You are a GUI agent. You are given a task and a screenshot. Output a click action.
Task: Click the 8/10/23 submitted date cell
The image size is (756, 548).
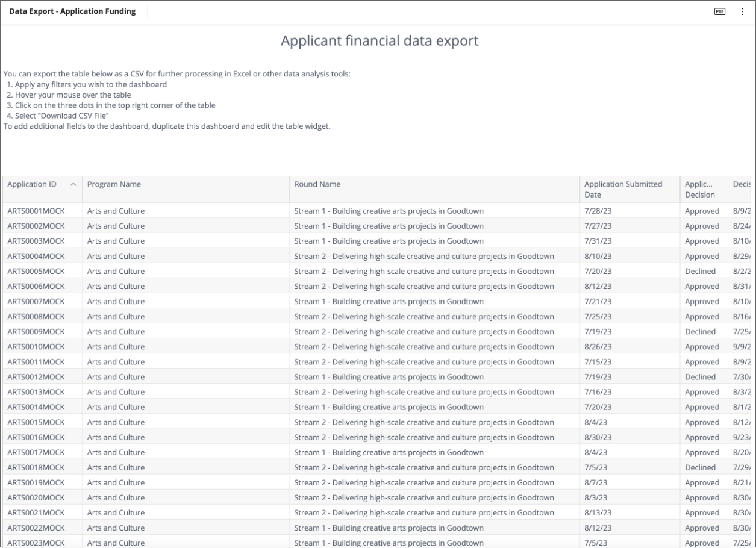point(630,256)
